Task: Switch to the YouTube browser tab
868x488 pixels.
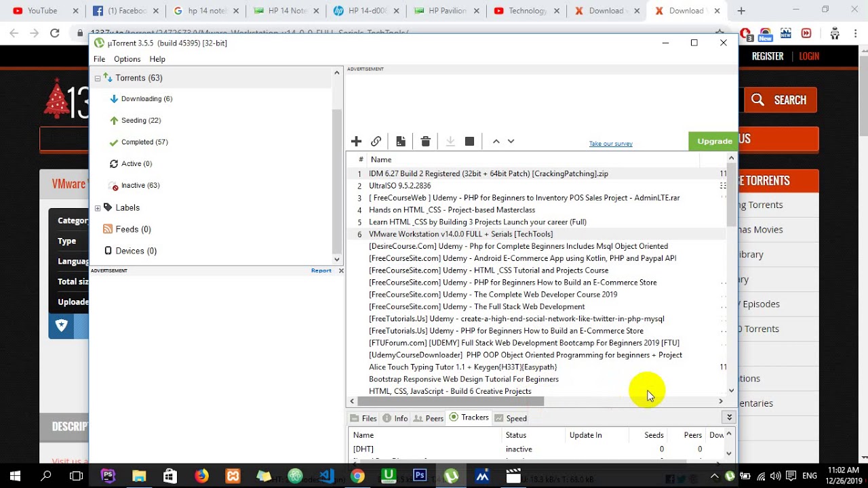Action: click(x=42, y=11)
